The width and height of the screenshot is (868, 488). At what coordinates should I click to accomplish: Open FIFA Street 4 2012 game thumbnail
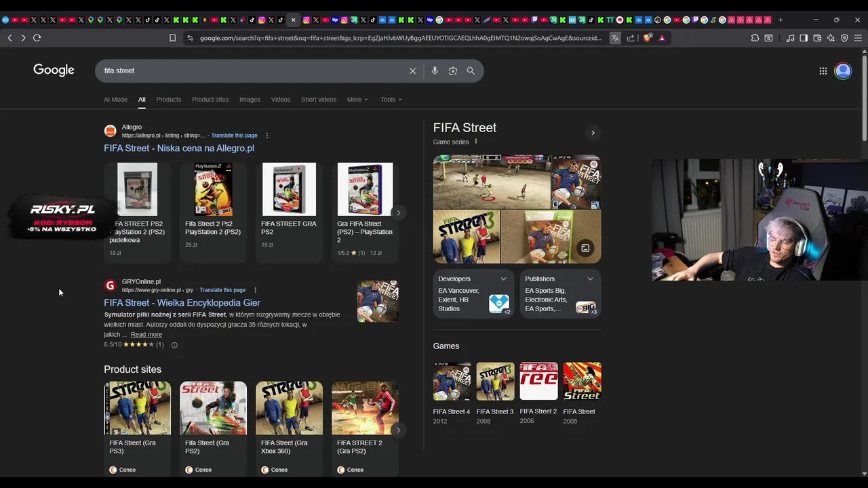click(452, 382)
